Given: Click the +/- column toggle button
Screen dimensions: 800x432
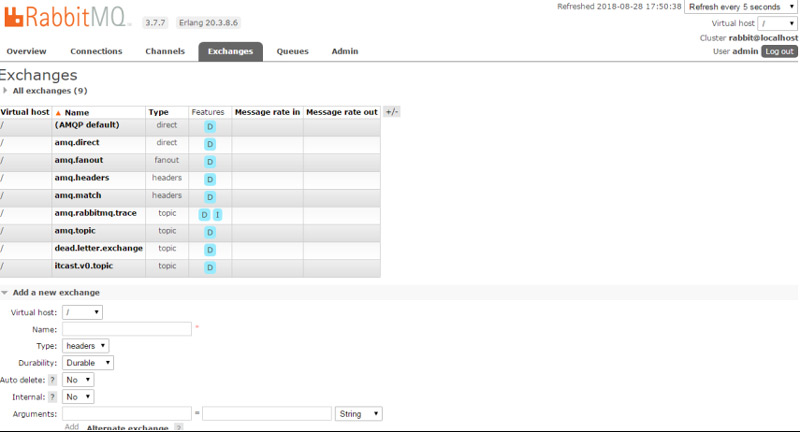Looking at the screenshot, I should pos(392,112).
